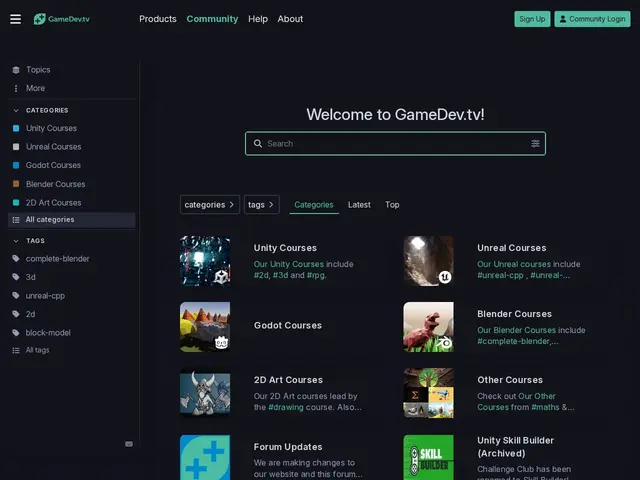Switch to the Categories tab
This screenshot has width=640, height=480.
(314, 204)
